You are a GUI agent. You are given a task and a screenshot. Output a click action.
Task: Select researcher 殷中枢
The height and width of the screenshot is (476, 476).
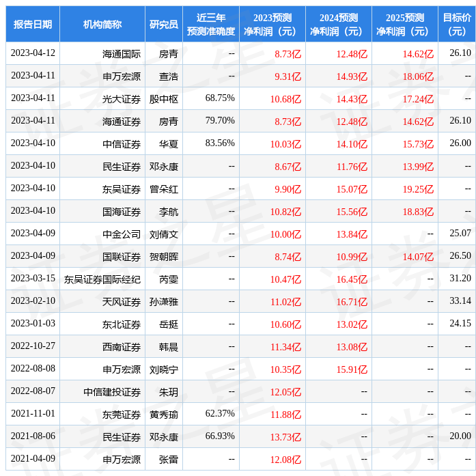[x=164, y=99]
